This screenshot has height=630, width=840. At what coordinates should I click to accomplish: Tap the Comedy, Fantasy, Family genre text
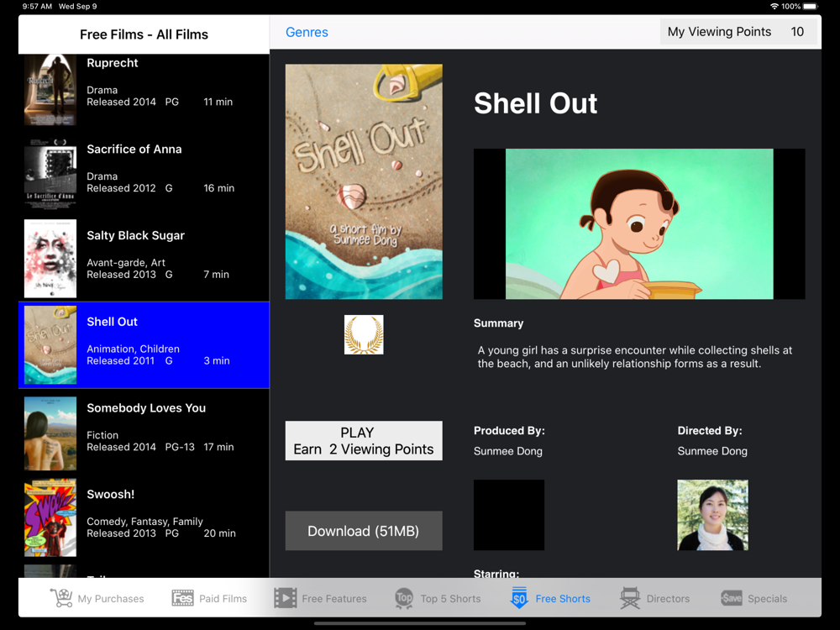tap(144, 522)
